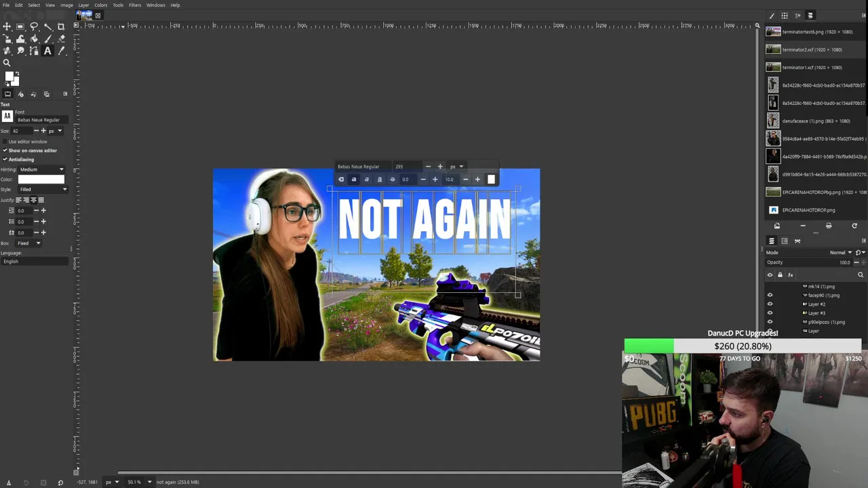Open the File menu

[5, 5]
